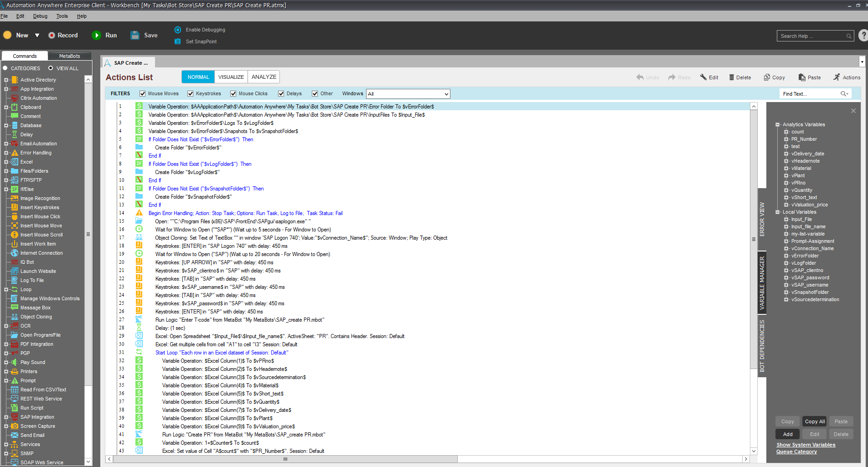Click in the Find Text search field
868x467 pixels.
tap(810, 94)
